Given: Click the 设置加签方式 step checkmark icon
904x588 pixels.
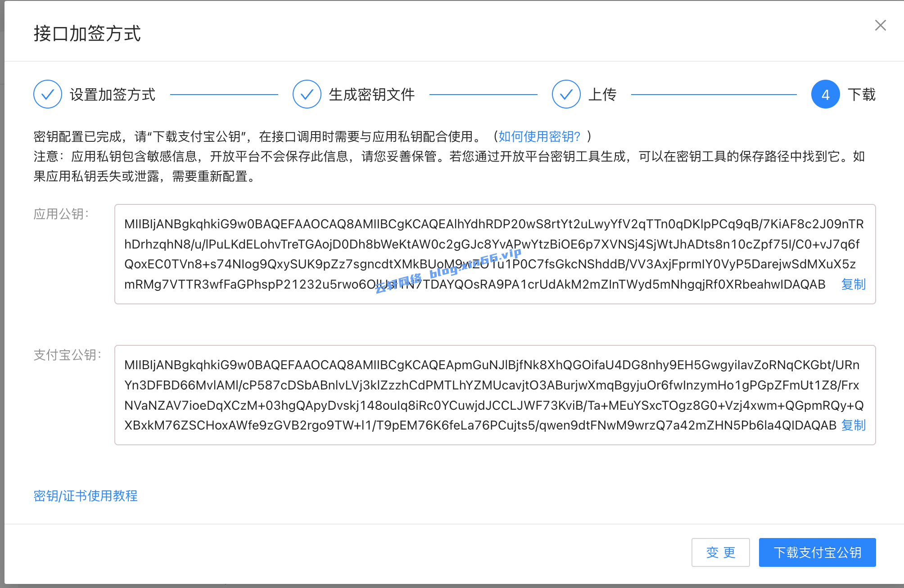Looking at the screenshot, I should pos(48,95).
